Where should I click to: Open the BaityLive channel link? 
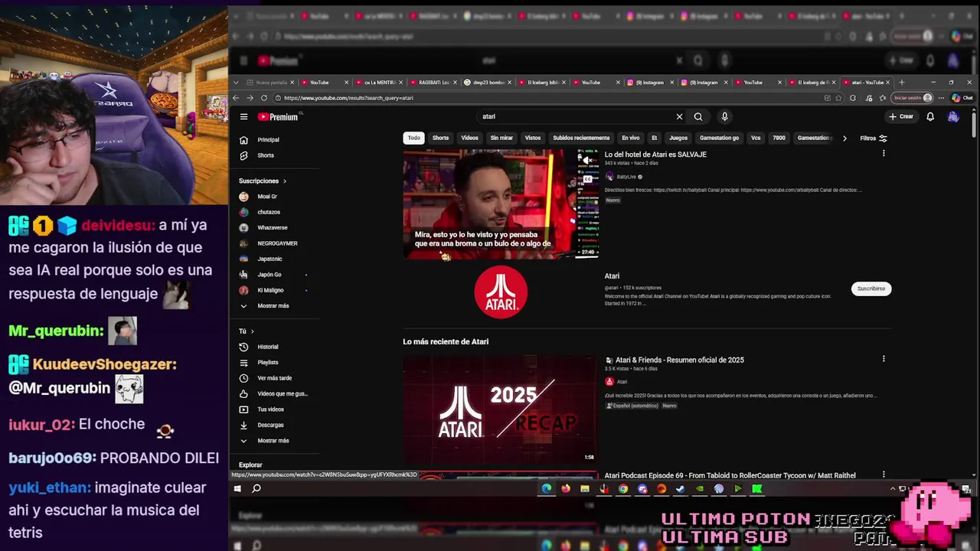[626, 177]
